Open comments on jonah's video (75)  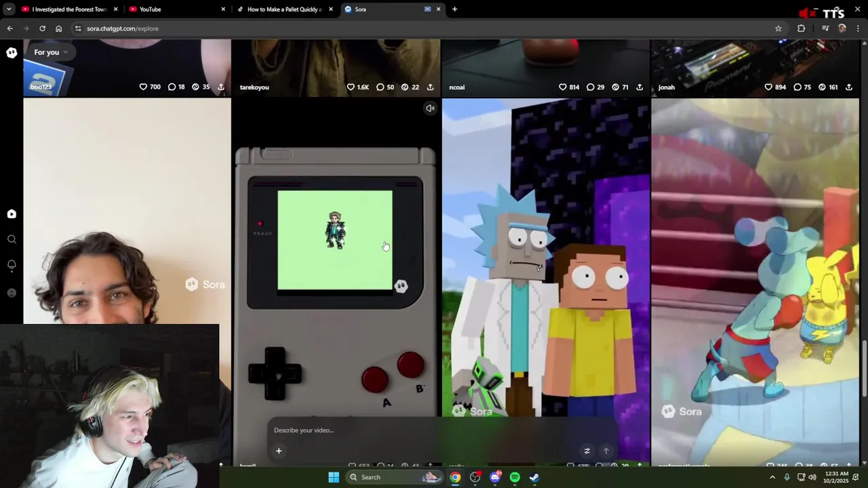[802, 87]
